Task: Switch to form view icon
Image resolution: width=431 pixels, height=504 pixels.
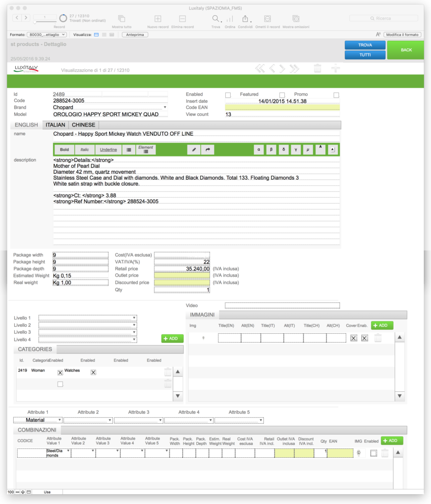Action: (96, 35)
